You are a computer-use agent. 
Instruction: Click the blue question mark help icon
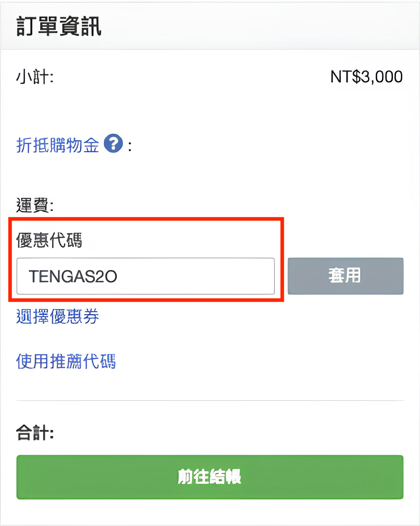(113, 143)
